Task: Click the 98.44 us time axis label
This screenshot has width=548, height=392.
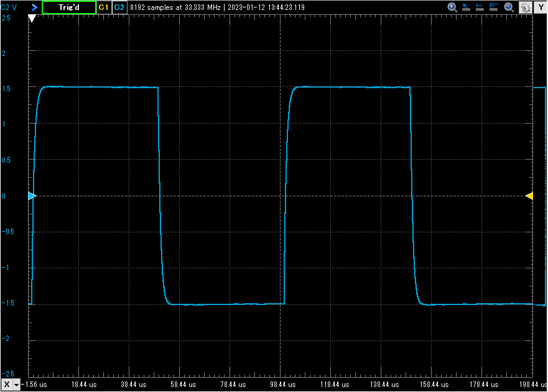Action: pos(283,385)
